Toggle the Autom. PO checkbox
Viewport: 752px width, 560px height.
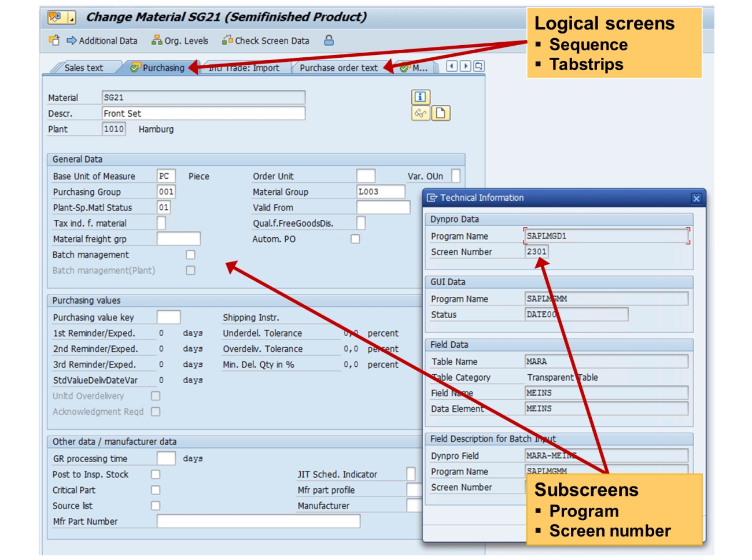[x=355, y=239]
